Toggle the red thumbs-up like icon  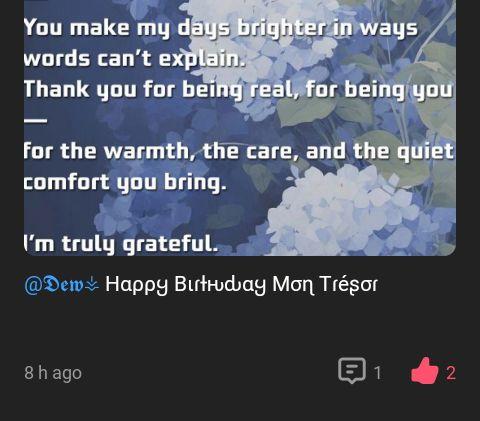[x=424, y=371]
